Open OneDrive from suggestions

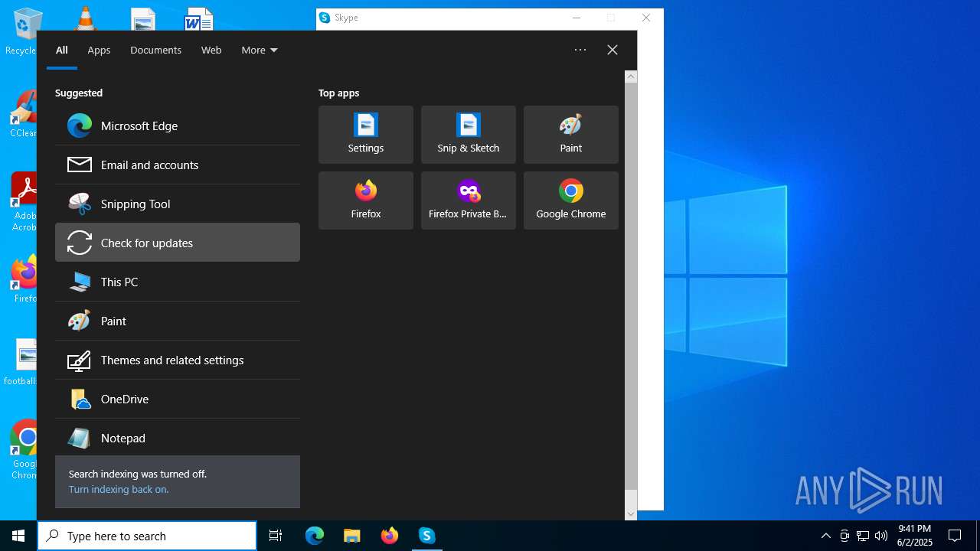click(x=178, y=399)
